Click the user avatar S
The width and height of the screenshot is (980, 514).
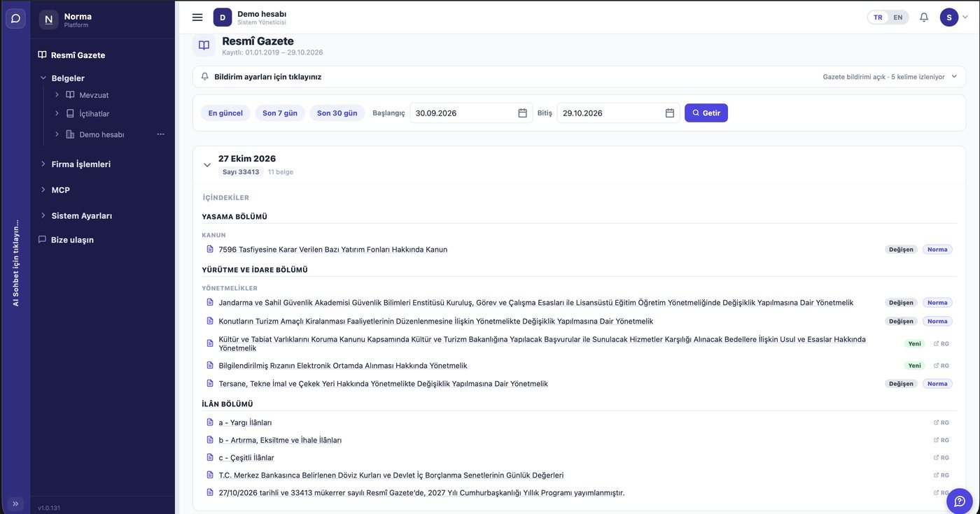(948, 17)
